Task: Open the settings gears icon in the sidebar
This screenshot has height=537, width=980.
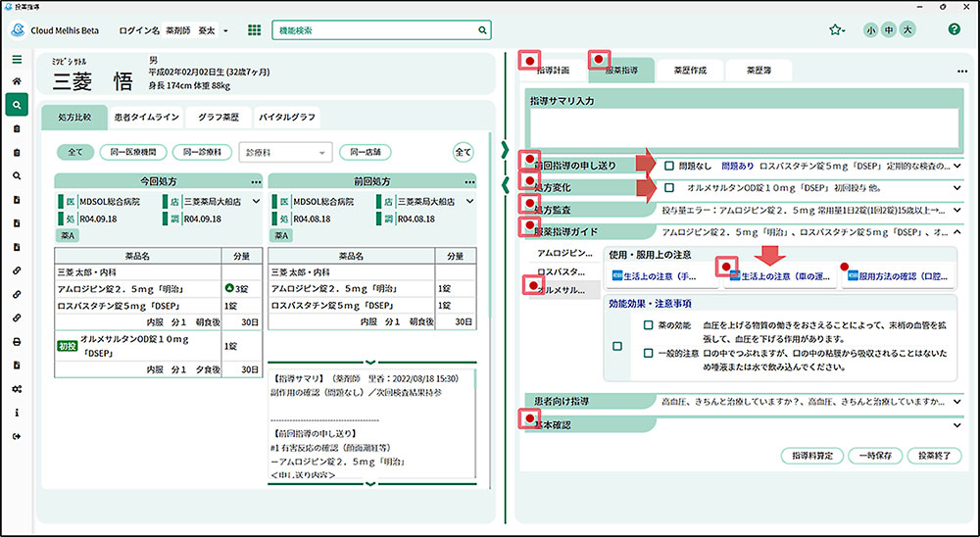Action: (17, 389)
